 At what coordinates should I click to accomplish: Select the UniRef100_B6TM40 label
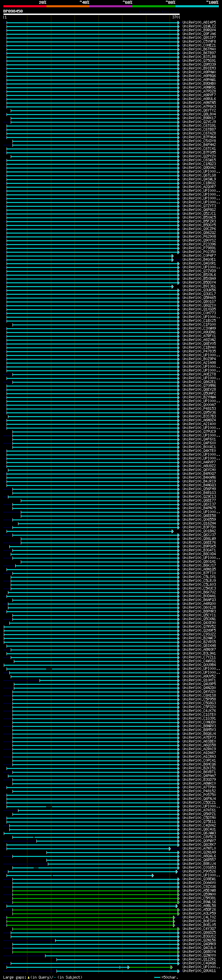(x=199, y=49)
